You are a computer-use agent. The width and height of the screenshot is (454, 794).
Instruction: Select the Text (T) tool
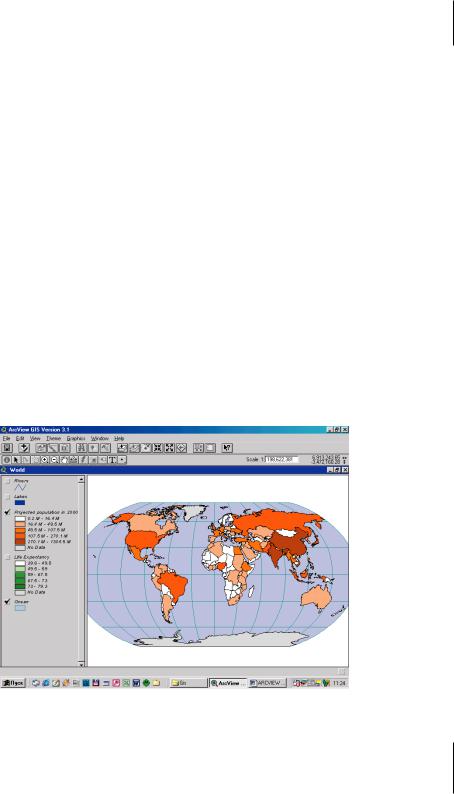[112, 460]
